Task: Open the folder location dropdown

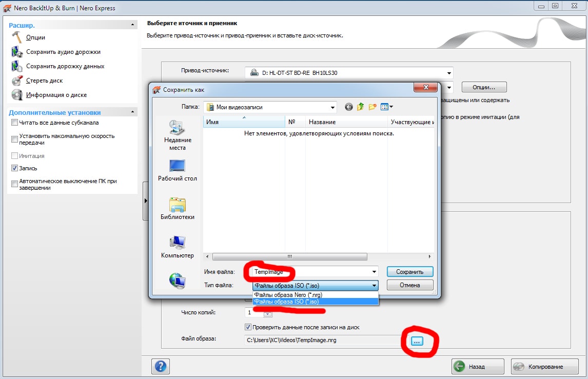Action: pos(332,107)
